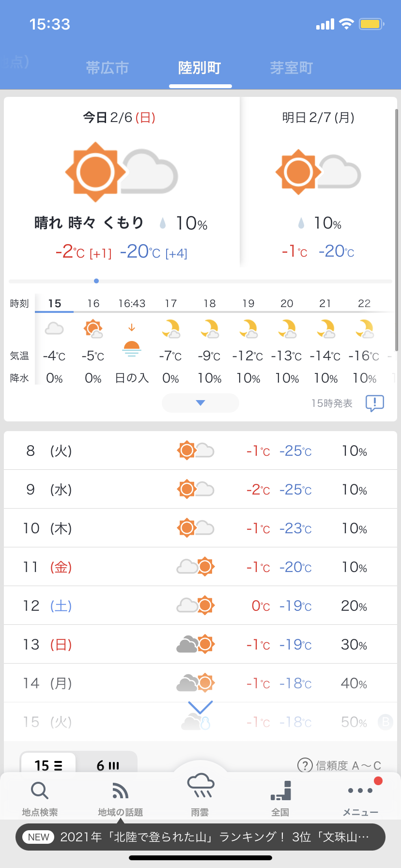Click the hourly timeline position slider dot
This screenshot has height=868, width=401.
[96, 281]
